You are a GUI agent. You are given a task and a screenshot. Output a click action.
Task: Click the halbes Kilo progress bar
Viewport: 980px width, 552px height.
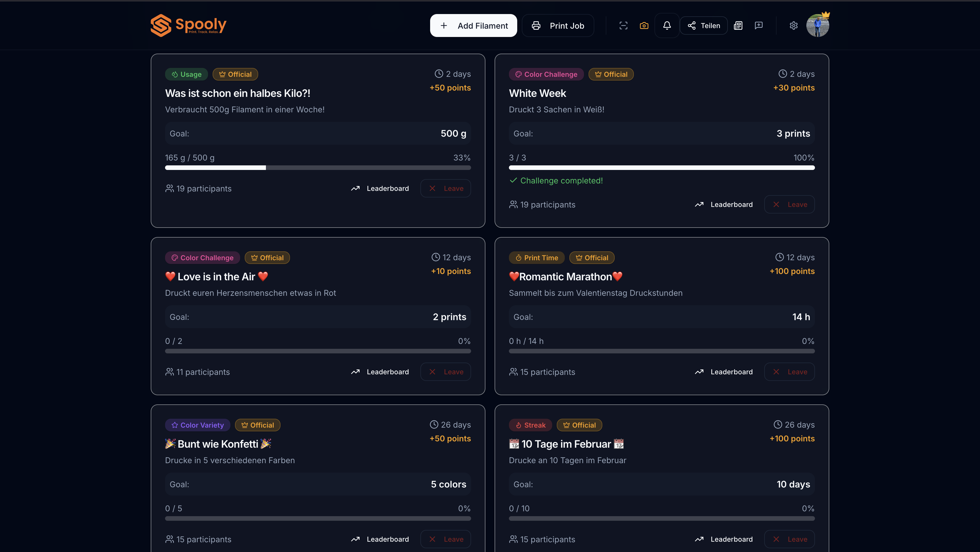318,168
